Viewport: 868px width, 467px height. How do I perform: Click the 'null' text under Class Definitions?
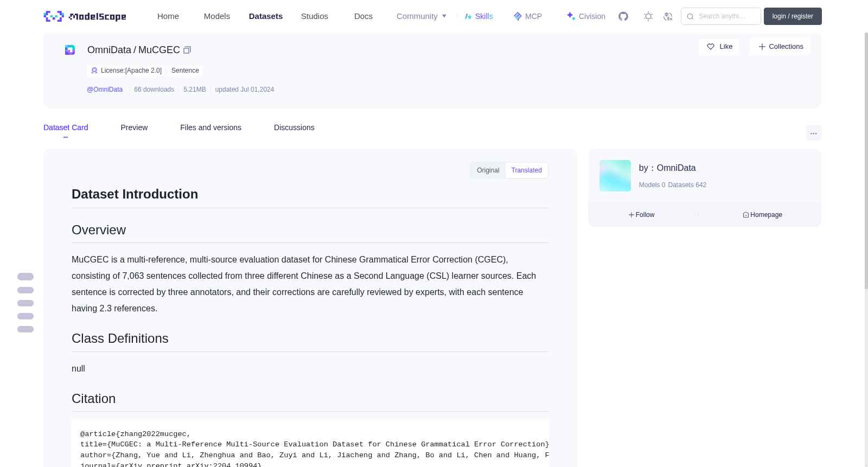pos(78,369)
